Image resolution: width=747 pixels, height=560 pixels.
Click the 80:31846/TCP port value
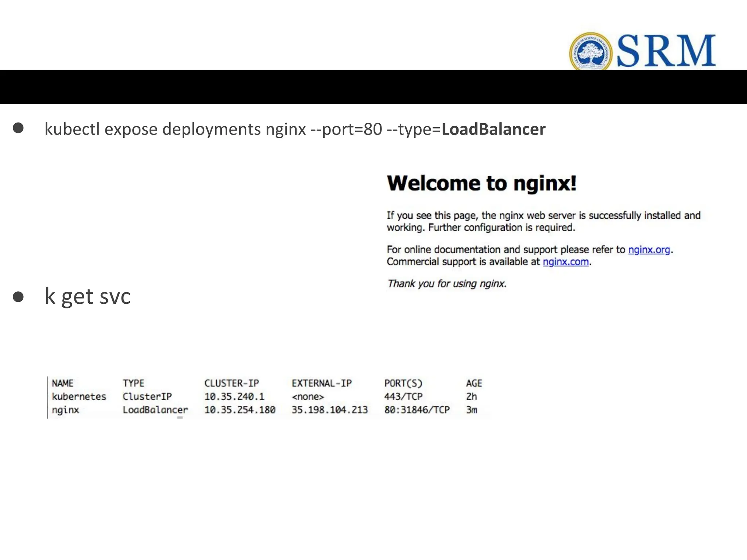[x=417, y=410]
